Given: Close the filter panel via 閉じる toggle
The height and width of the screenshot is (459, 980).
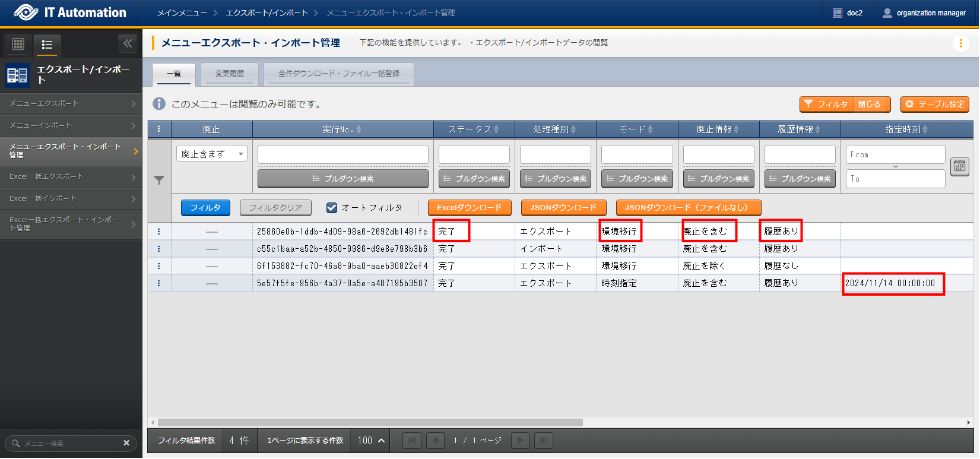Looking at the screenshot, I should pyautogui.click(x=869, y=105).
